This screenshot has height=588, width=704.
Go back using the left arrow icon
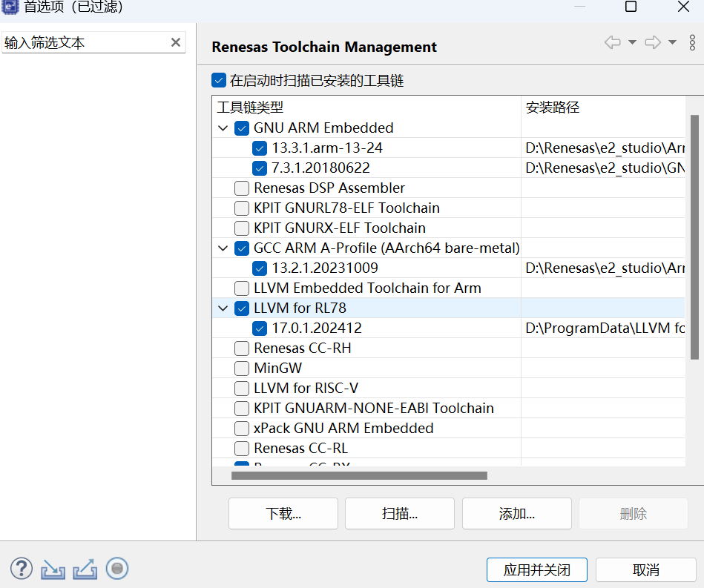point(613,42)
